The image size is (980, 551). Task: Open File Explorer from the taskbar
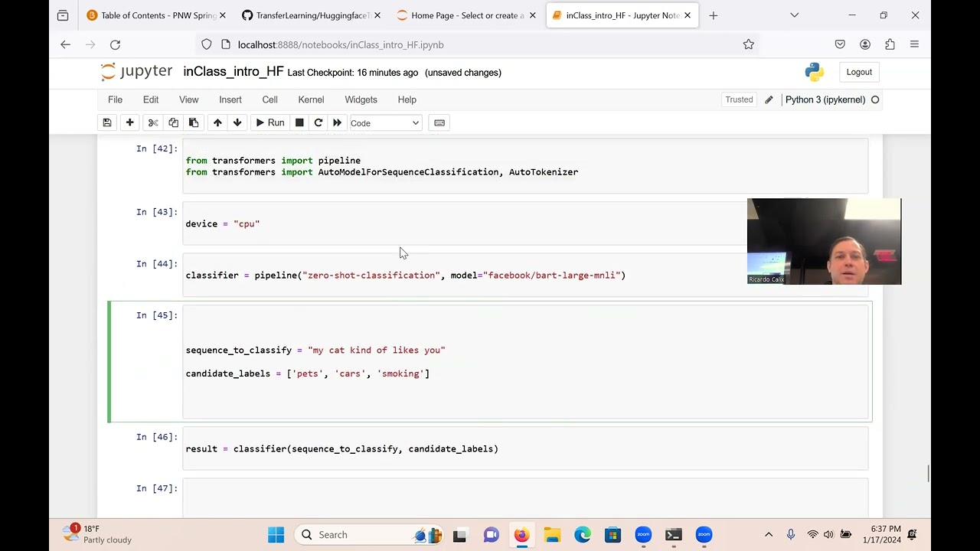(551, 535)
